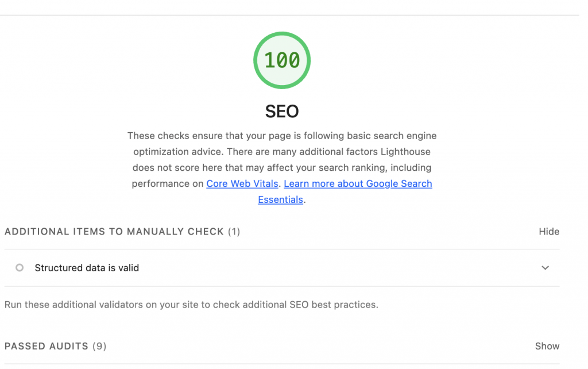Click the green 100 SEO score gauge

(282, 60)
